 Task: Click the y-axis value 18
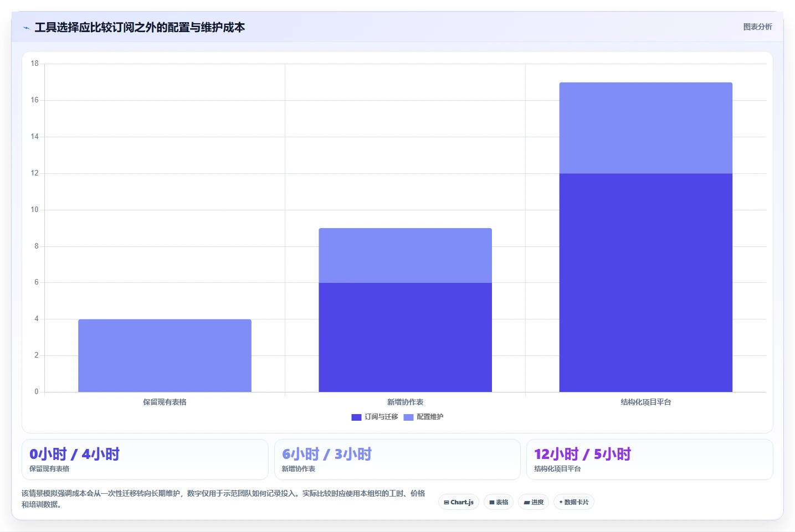(34, 64)
